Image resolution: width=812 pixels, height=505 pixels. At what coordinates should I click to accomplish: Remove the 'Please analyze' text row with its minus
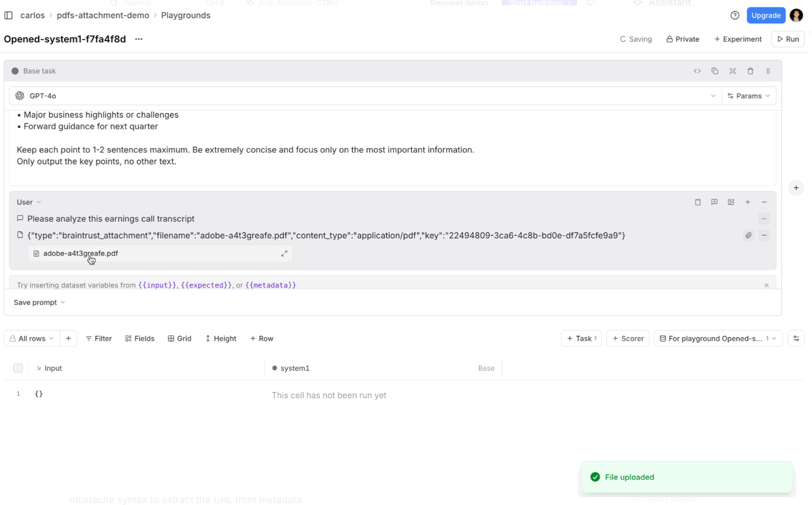764,219
